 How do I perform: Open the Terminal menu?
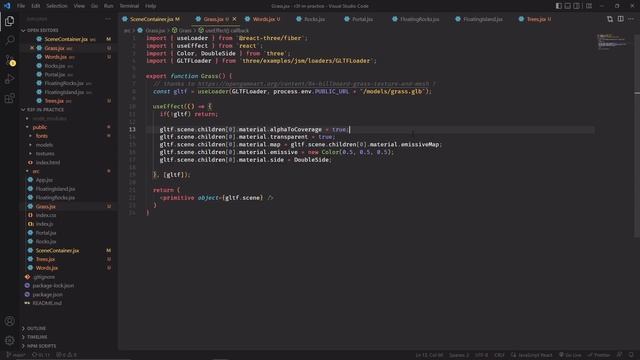click(129, 6)
